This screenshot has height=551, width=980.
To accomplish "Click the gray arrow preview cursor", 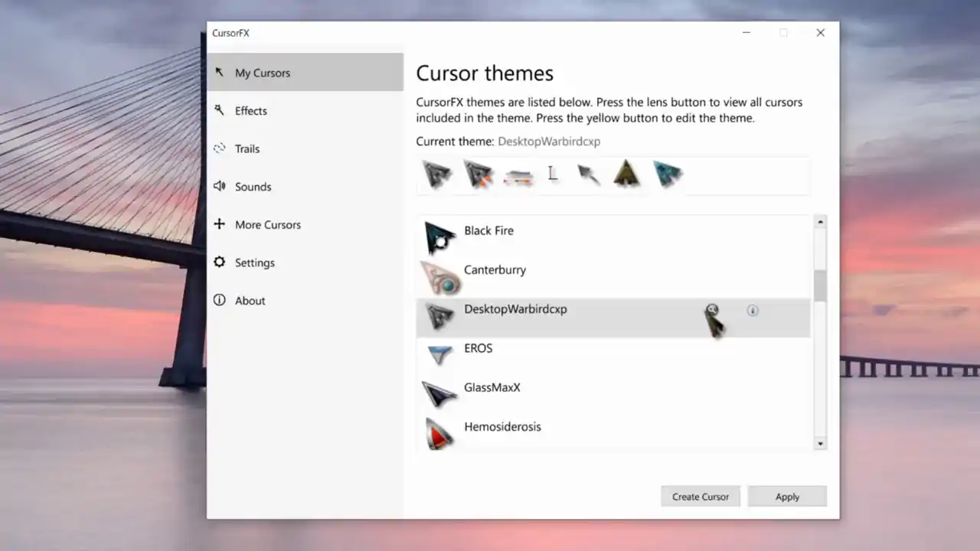I will pos(588,175).
